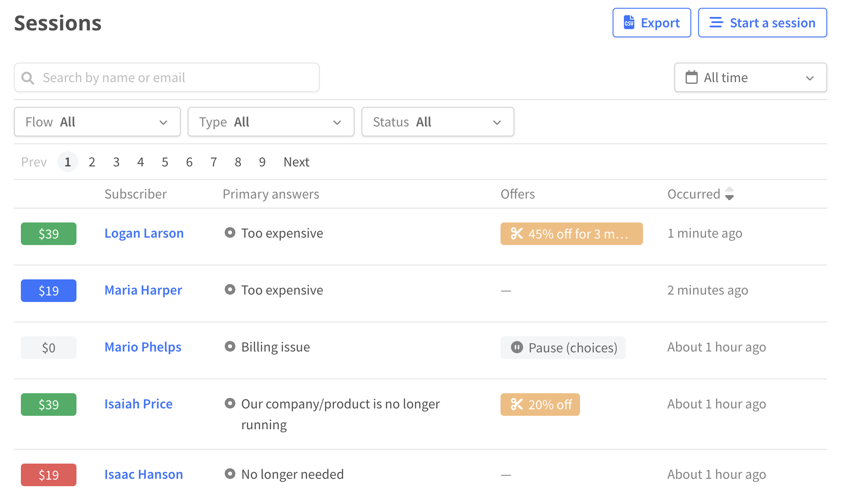
Task: Click scissors icon on 20% off offer
Action: tap(517, 405)
